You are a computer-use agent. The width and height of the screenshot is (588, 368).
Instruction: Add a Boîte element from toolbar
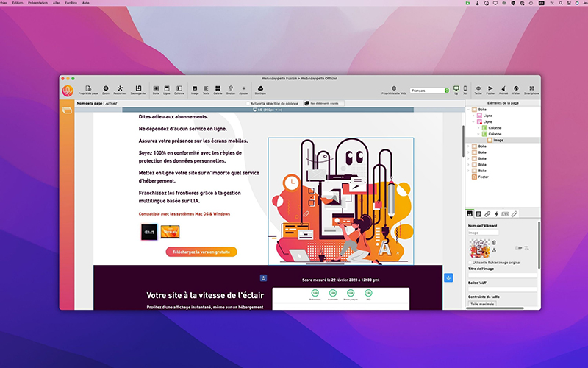(x=156, y=90)
